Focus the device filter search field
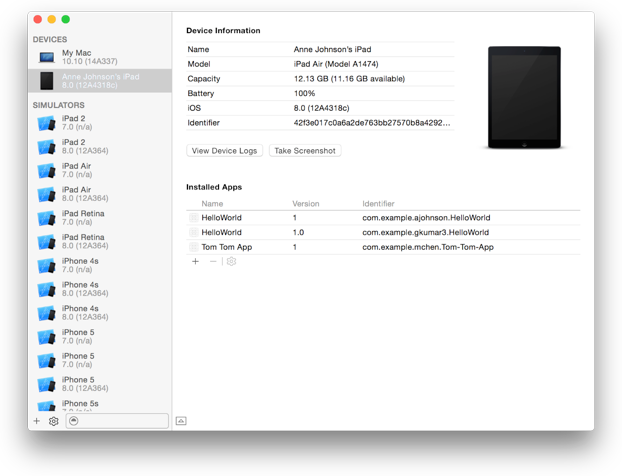The image size is (622, 476). [x=117, y=421]
